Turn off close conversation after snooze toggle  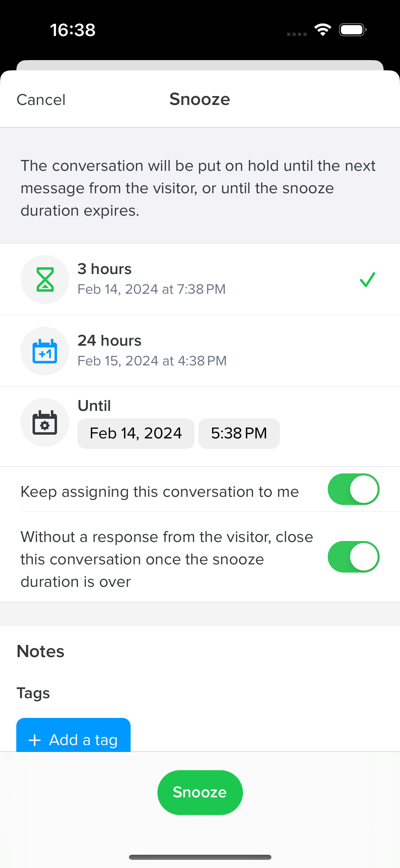pyautogui.click(x=353, y=557)
